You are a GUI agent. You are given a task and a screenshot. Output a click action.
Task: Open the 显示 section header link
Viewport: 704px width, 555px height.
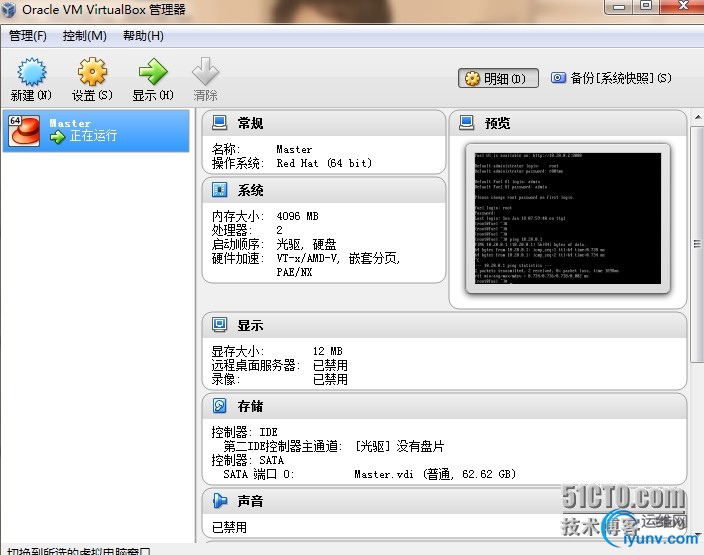click(251, 326)
